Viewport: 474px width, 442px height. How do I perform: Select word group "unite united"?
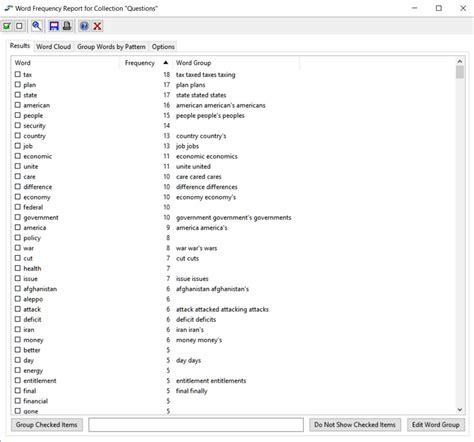(193, 166)
